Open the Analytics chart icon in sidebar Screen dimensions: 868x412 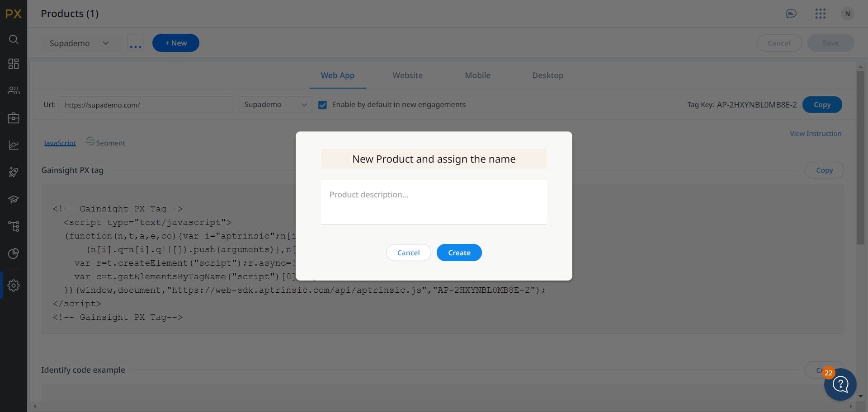[14, 145]
